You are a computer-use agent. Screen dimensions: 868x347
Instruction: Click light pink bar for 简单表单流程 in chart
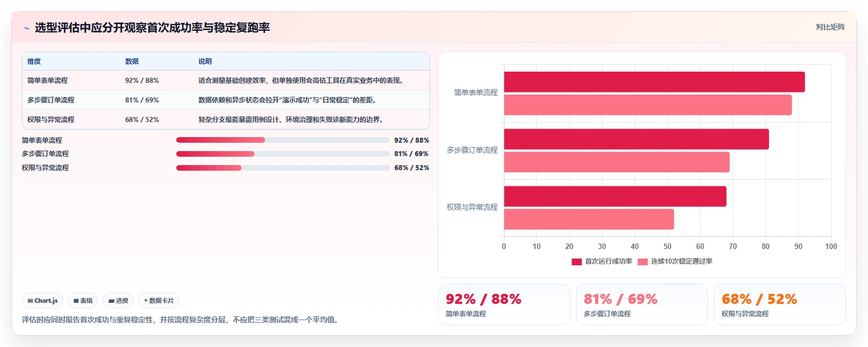tap(648, 105)
